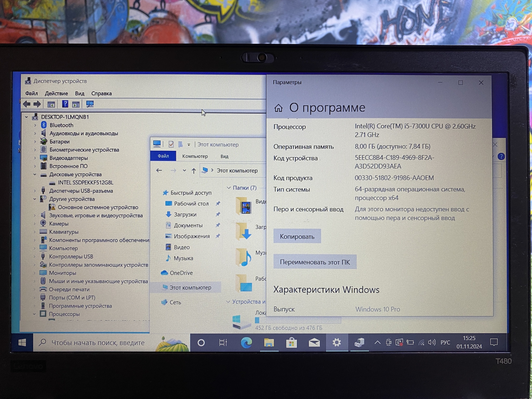Click the taskbar search box
Image resolution: width=532 pixels, height=399 pixels.
(x=98, y=343)
